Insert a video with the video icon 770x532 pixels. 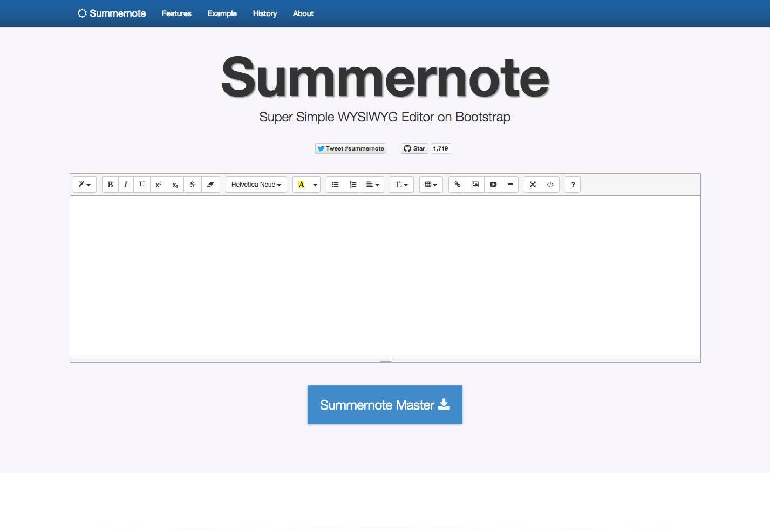[x=493, y=185]
